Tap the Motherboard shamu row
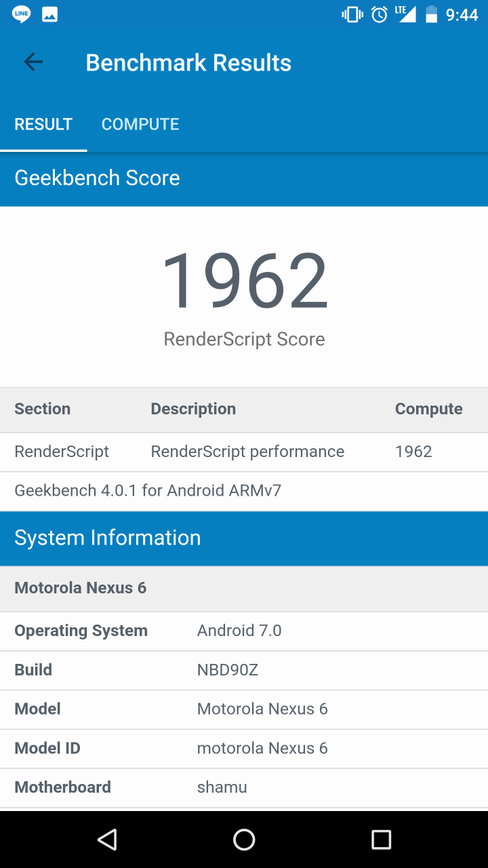The width and height of the screenshot is (488, 868). (244, 787)
